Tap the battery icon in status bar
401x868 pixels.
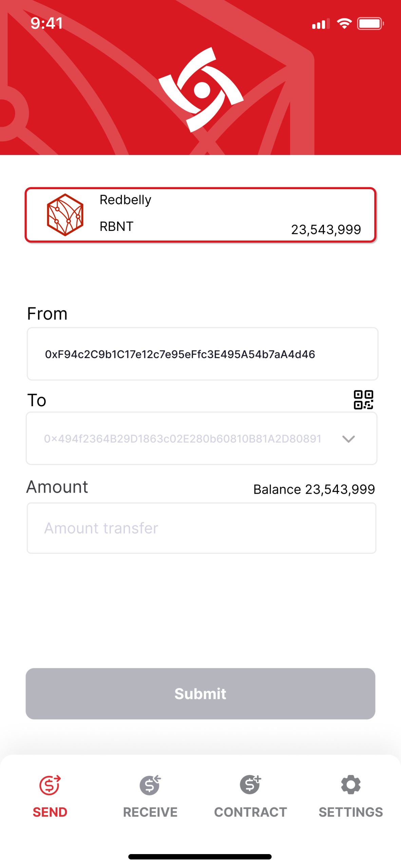click(370, 24)
